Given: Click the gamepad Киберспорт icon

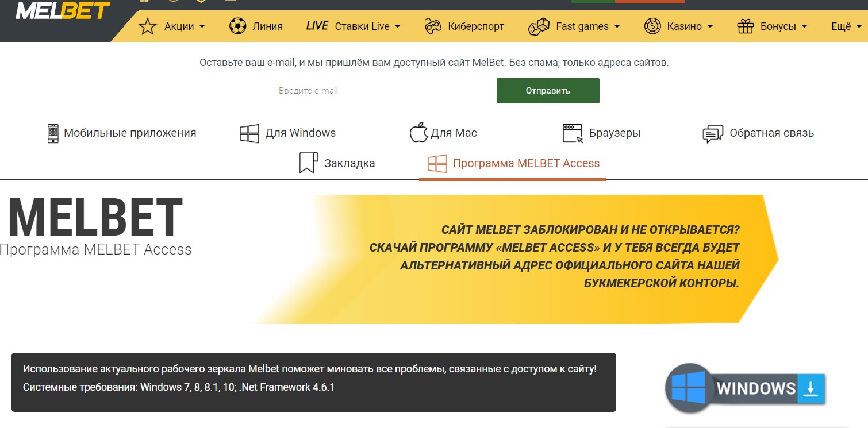Looking at the screenshot, I should [432, 26].
